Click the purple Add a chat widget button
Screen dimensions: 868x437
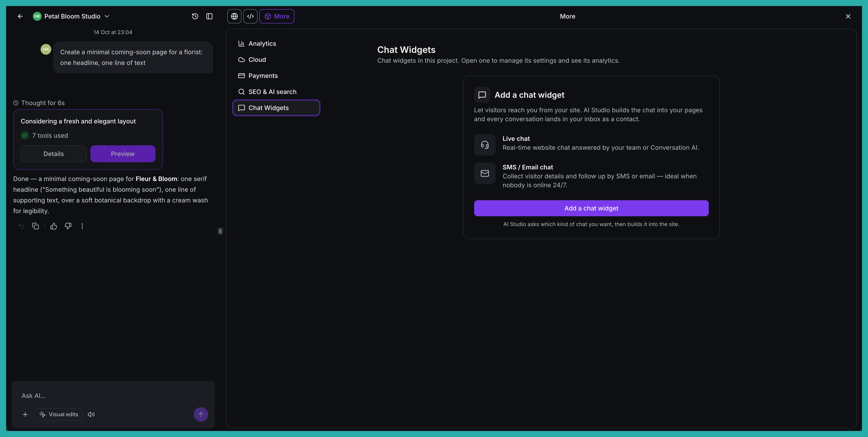[x=591, y=208]
